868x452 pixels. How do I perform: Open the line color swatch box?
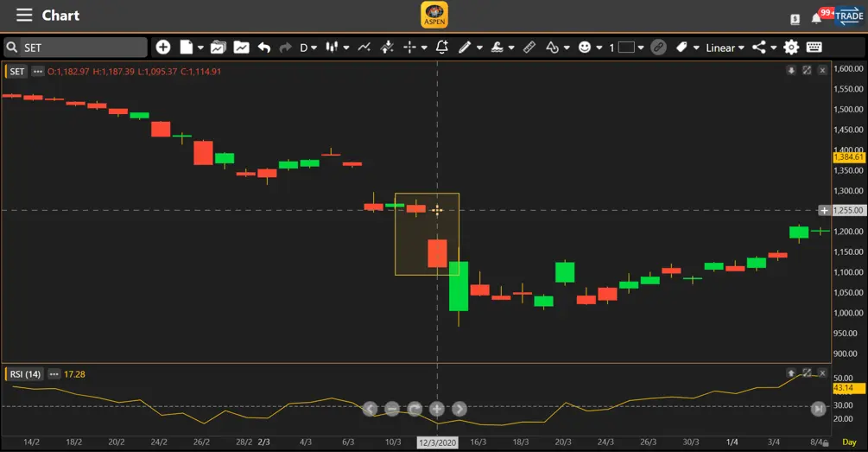pos(626,48)
